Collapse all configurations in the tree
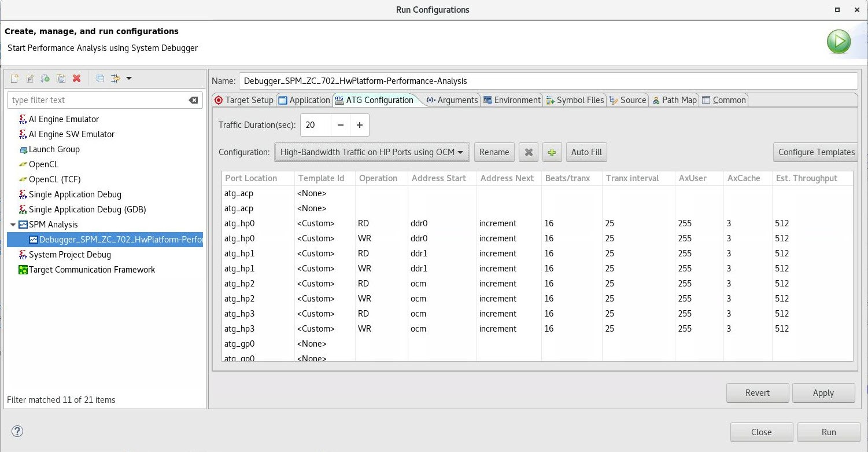This screenshot has height=452, width=868. 100,79
